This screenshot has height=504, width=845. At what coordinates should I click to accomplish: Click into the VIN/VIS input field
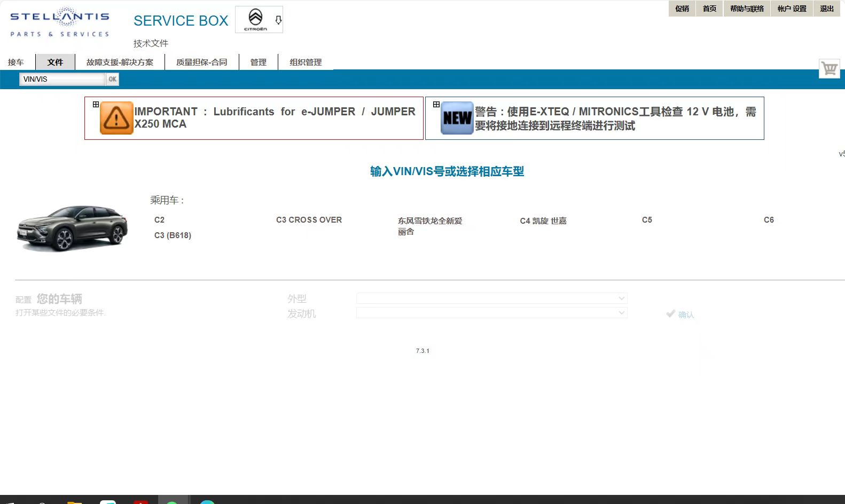pyautogui.click(x=62, y=79)
